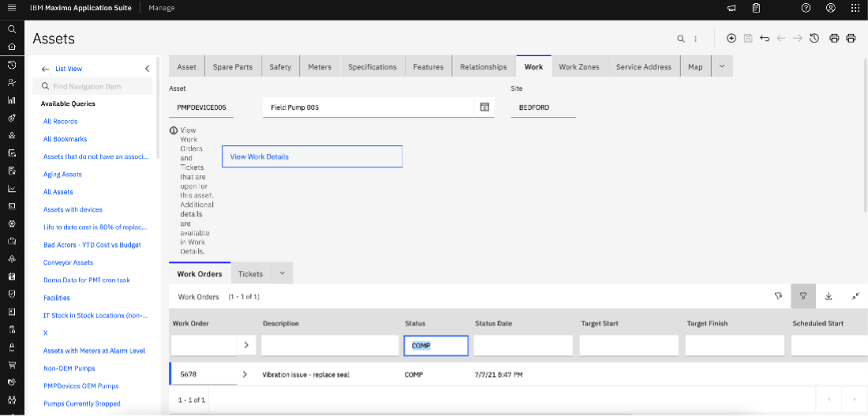Click the save disk icon

point(748,38)
